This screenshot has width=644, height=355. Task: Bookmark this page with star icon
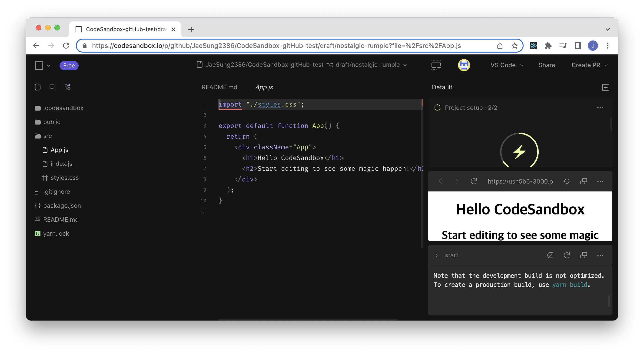pyautogui.click(x=515, y=46)
